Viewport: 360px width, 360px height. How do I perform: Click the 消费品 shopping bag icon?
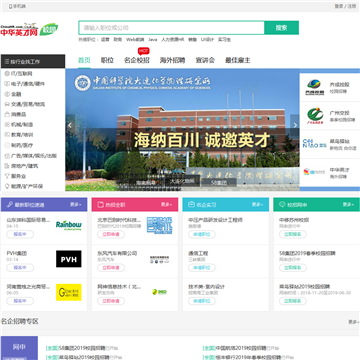pos(7,114)
